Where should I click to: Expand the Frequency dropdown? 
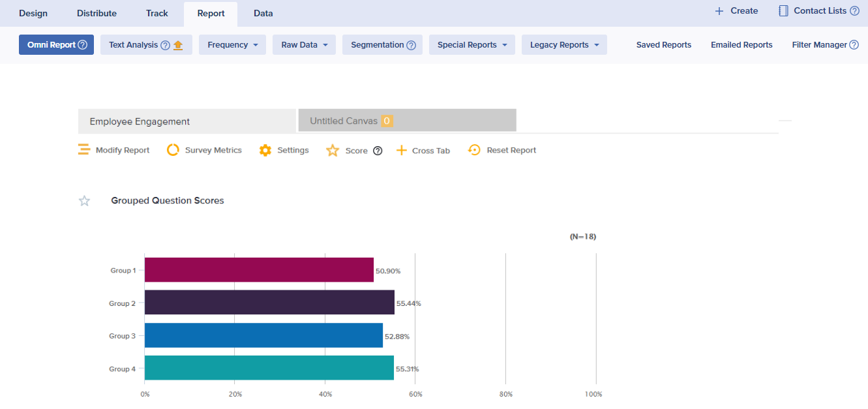pos(232,45)
